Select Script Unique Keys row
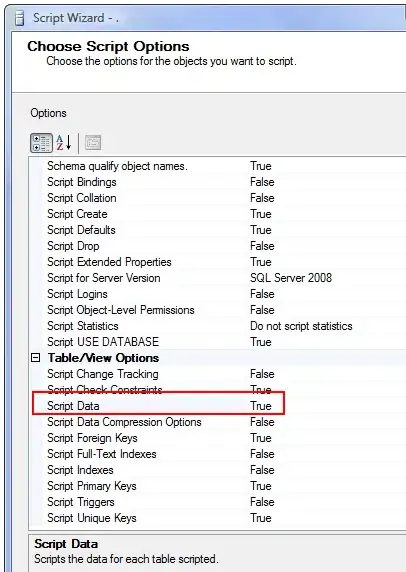The image size is (406, 572). 217,518
